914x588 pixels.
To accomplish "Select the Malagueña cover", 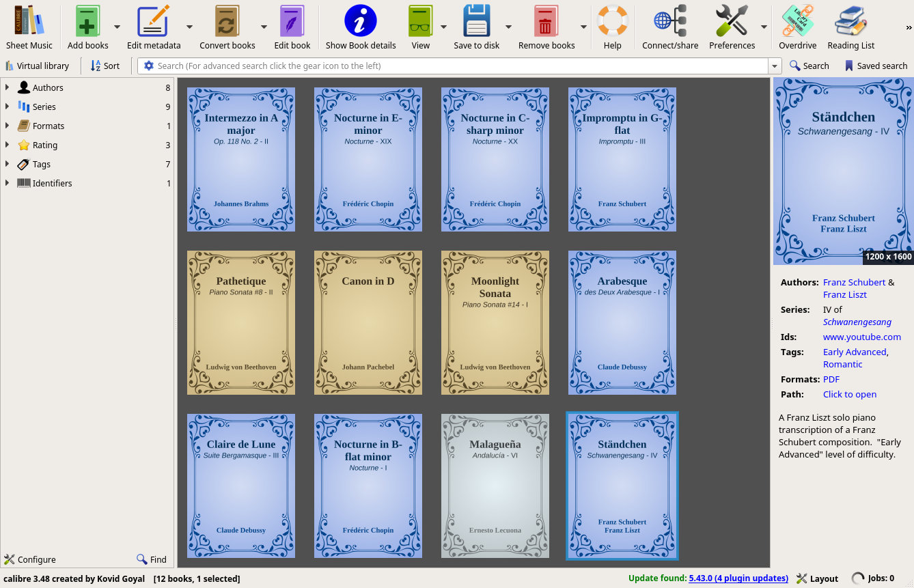I will coord(495,486).
